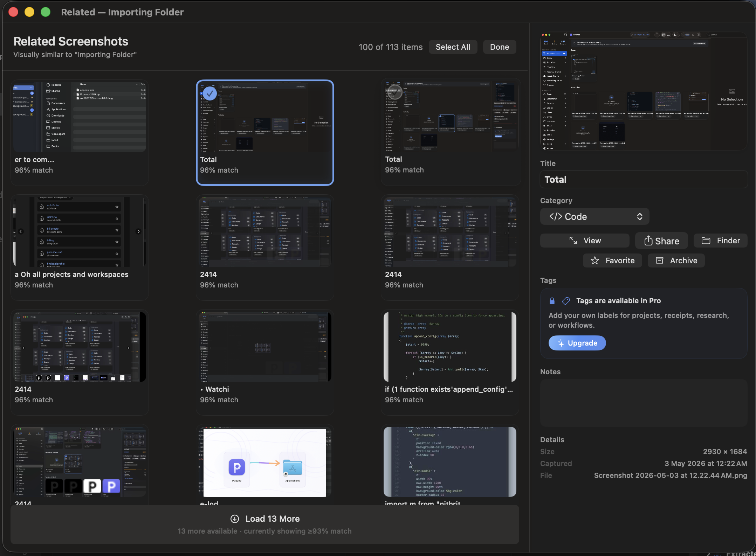Check the gray circle on unselected Total card
This screenshot has width=756, height=556.
click(395, 92)
